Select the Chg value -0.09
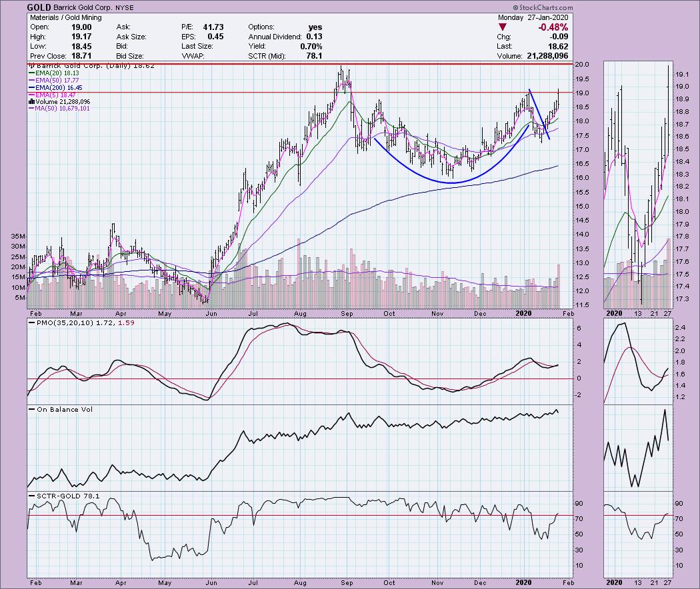The width and height of the screenshot is (700, 589). (559, 37)
